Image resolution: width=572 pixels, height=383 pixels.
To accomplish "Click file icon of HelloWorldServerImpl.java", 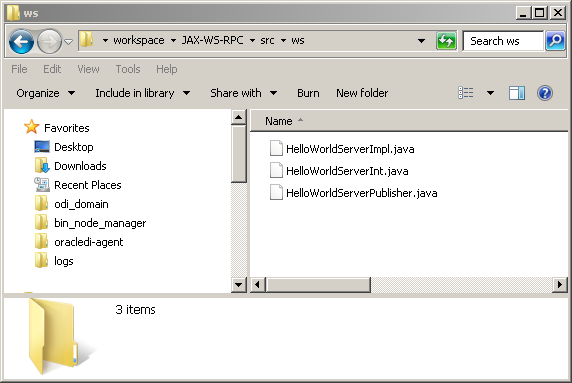I will pos(276,148).
